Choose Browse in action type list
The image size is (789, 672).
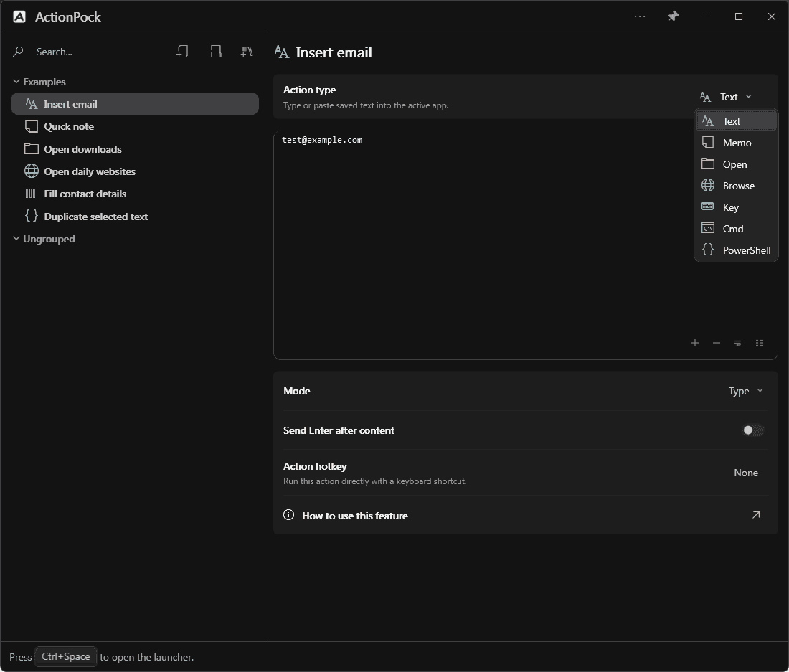click(x=736, y=186)
